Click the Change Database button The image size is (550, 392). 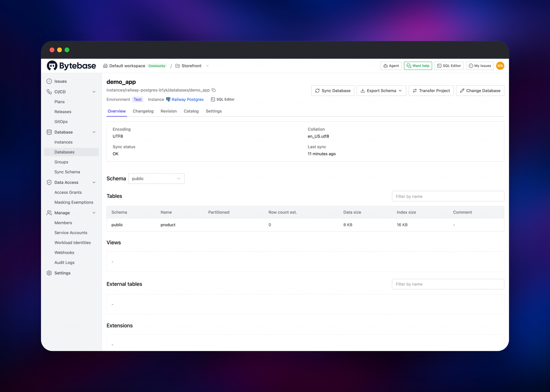(x=480, y=91)
